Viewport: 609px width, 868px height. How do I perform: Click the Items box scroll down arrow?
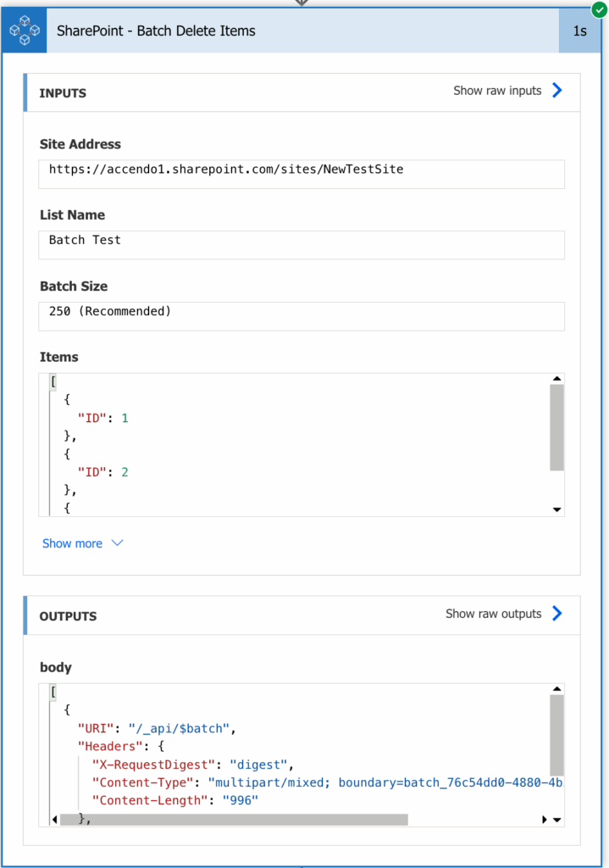point(556,509)
